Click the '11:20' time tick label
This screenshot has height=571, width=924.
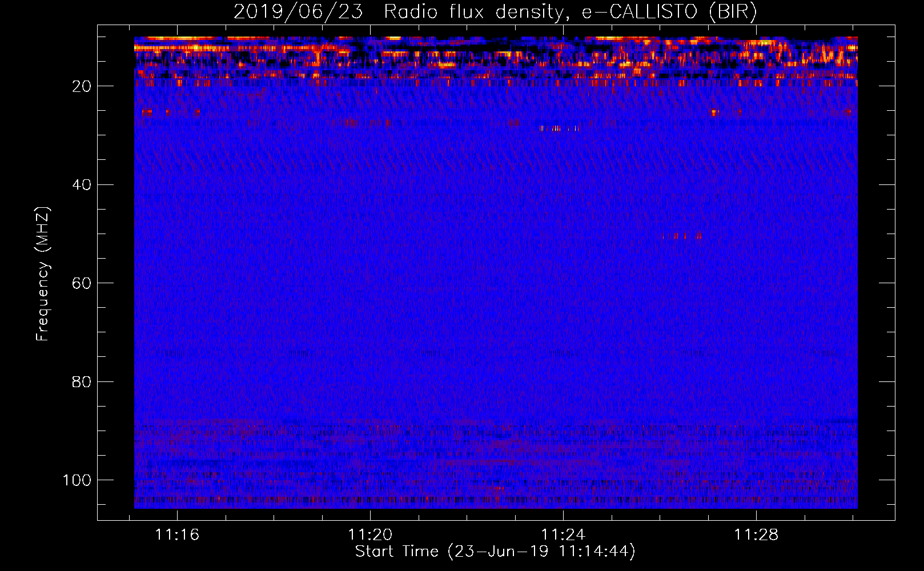[x=370, y=534]
